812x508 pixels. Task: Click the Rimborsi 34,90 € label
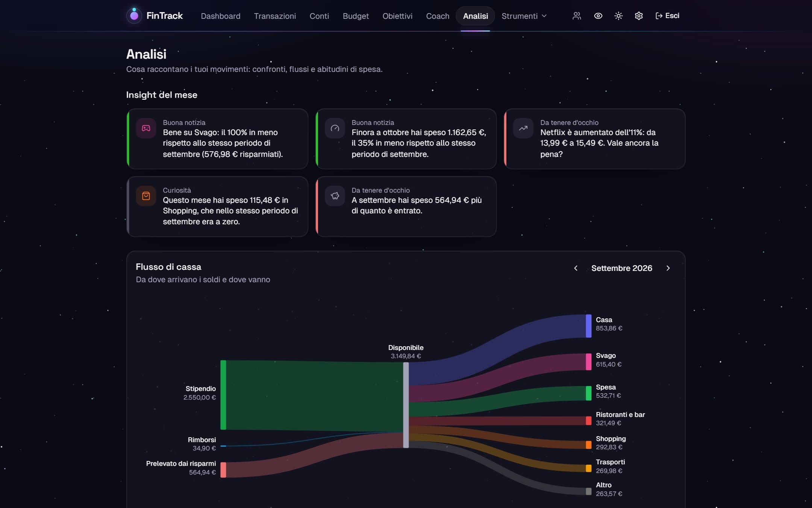pyautogui.click(x=202, y=444)
